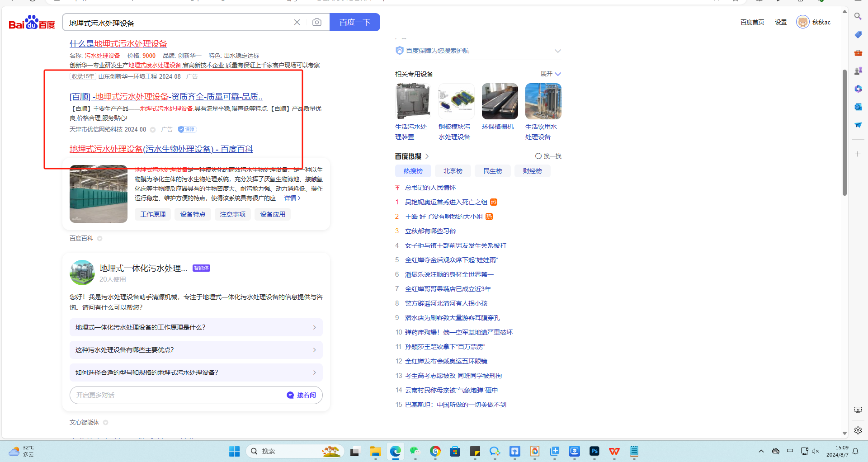
Task: Click the page vertical scrollbar
Action: coord(844,136)
